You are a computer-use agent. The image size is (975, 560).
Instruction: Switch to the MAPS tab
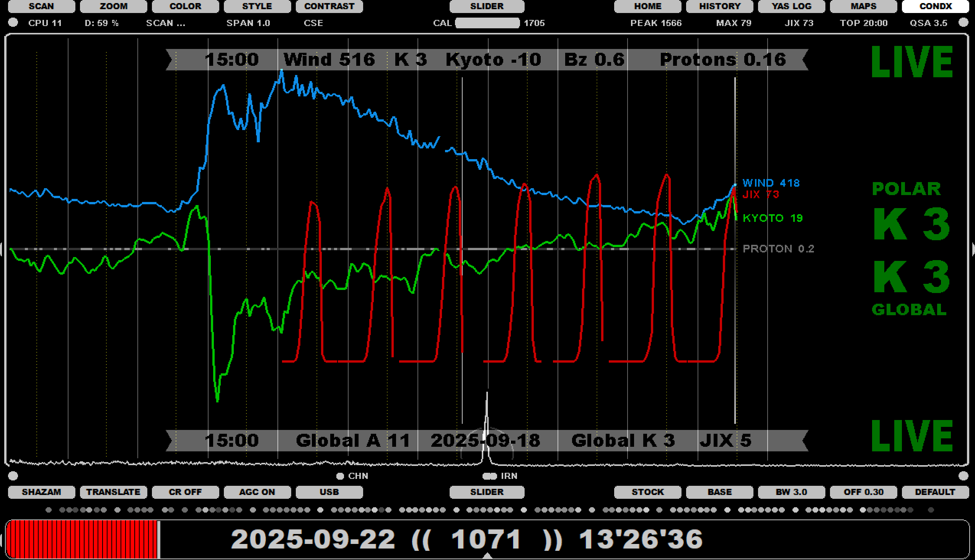pyautogui.click(x=863, y=6)
